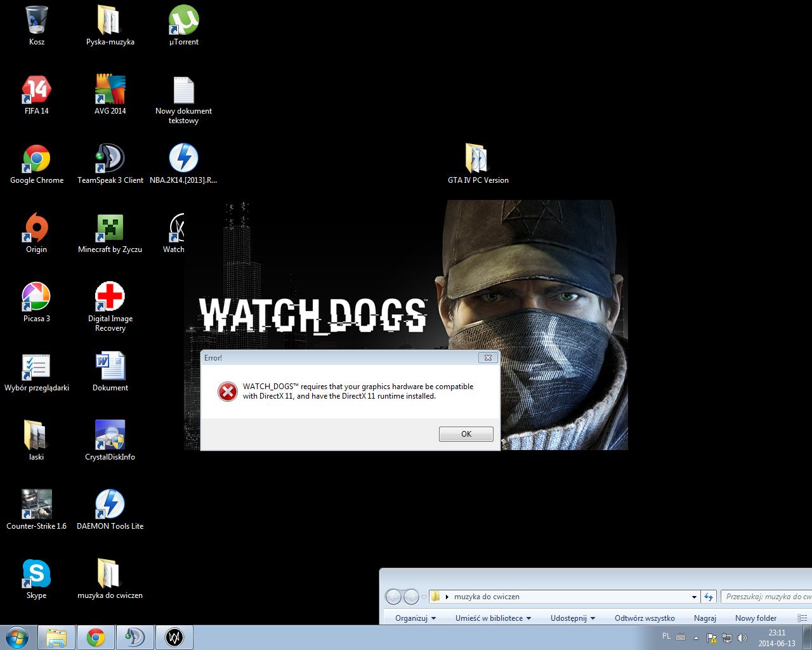Image resolution: width=812 pixels, height=650 pixels.
Task: Refresh the Explorer folder view
Action: [x=709, y=597]
